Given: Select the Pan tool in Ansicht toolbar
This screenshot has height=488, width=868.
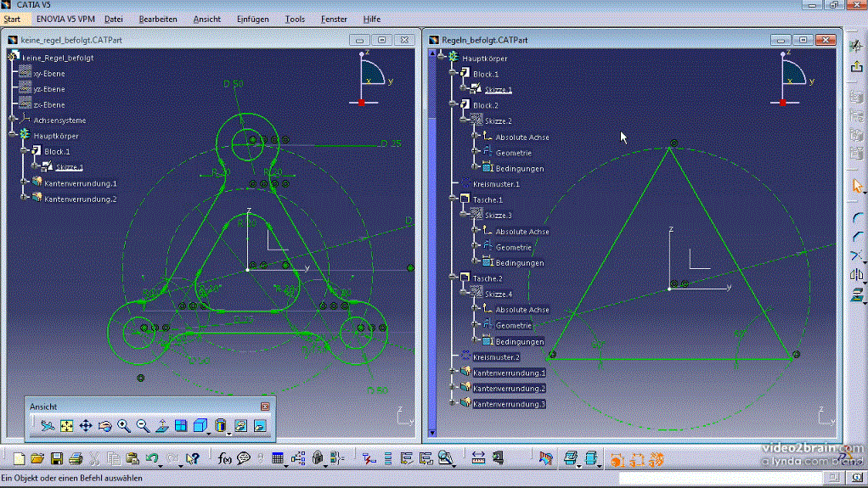Looking at the screenshot, I should 85,426.
